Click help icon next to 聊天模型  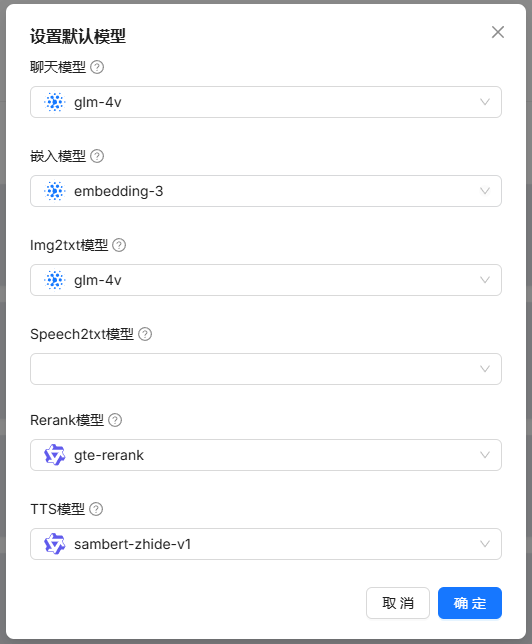(x=97, y=67)
